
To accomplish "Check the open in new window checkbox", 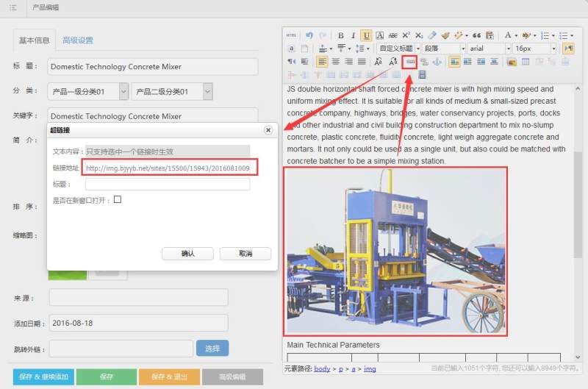I will pyautogui.click(x=118, y=199).
